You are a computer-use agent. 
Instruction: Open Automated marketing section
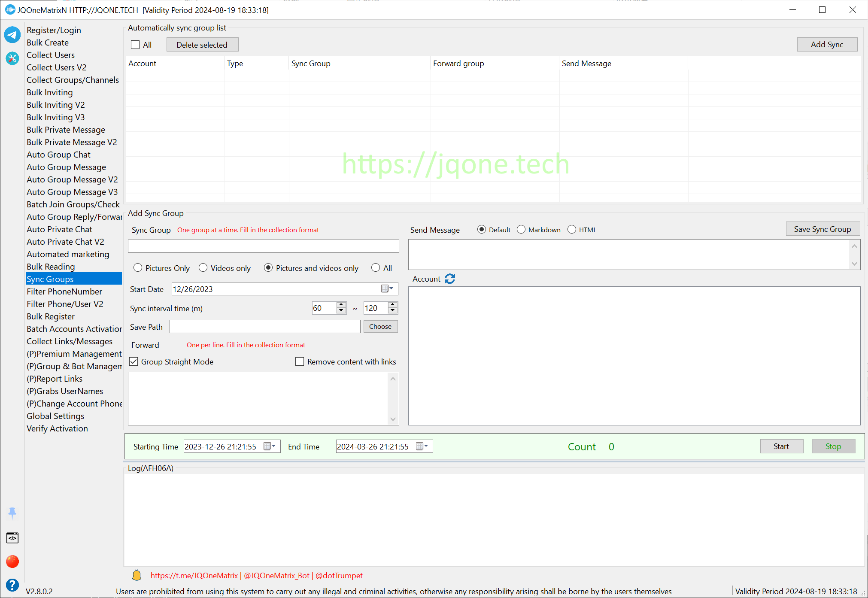coord(68,254)
